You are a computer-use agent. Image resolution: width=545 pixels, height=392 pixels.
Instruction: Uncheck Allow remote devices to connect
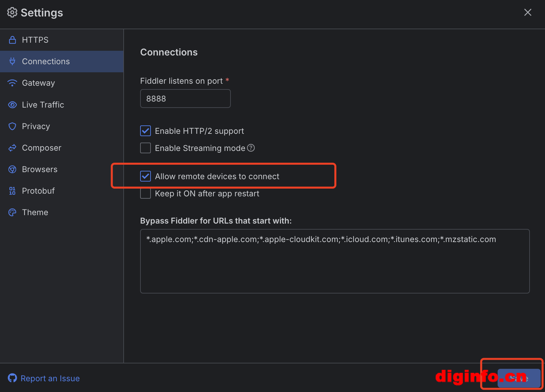[145, 176]
